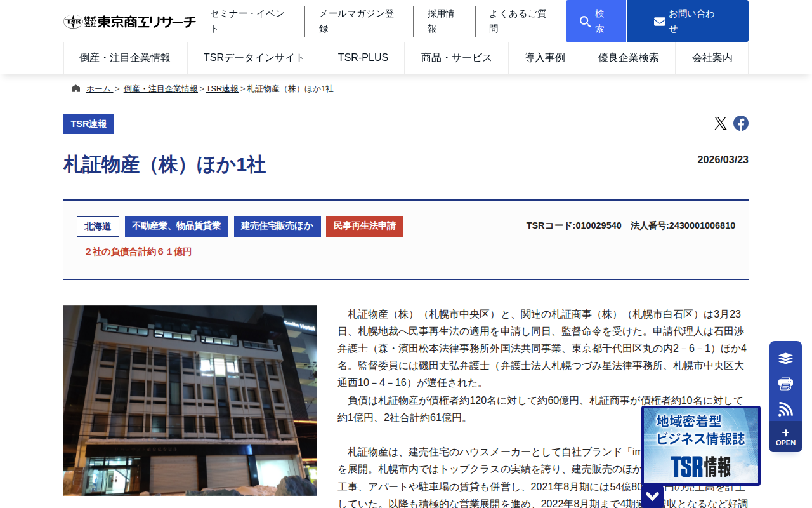Click ホーム breadcrumb link
Screen dimensions: 812x508
[99, 89]
